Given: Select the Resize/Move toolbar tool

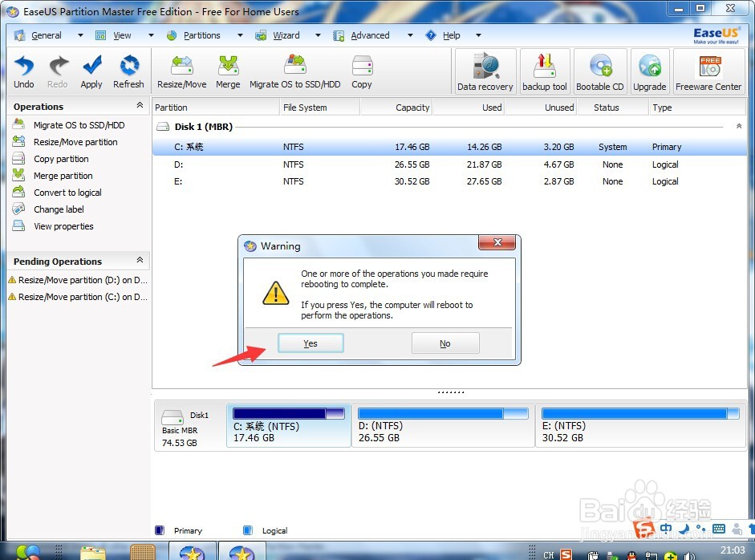Looking at the screenshot, I should coord(182,71).
